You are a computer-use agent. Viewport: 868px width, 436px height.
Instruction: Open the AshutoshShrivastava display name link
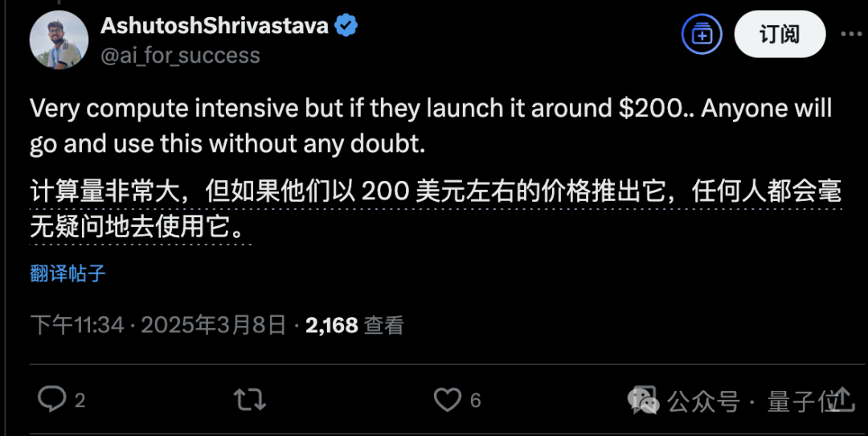[x=215, y=26]
